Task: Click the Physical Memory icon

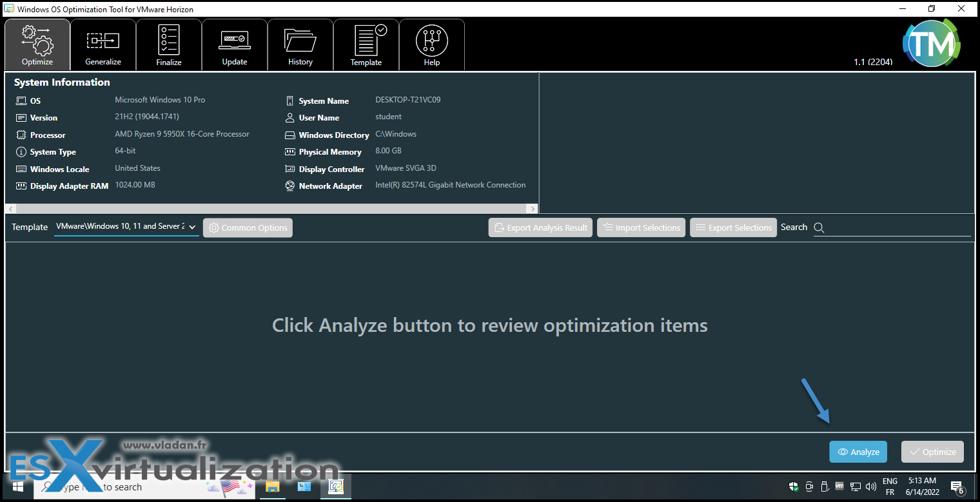Action: (x=289, y=152)
